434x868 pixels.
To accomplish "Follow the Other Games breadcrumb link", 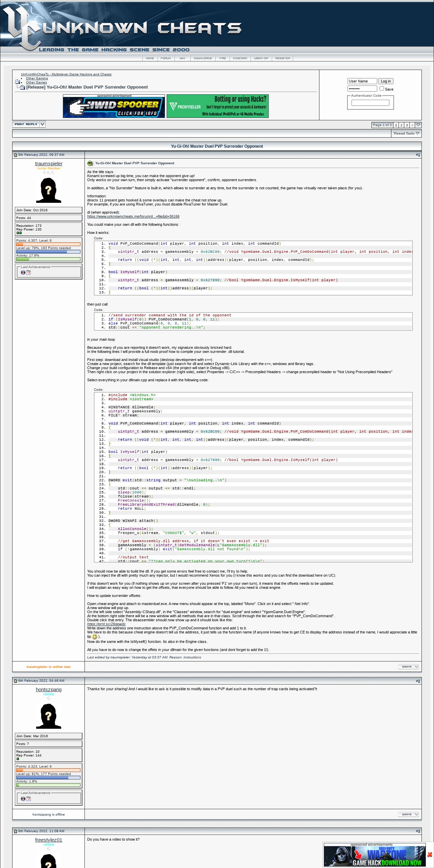I will pos(37,82).
